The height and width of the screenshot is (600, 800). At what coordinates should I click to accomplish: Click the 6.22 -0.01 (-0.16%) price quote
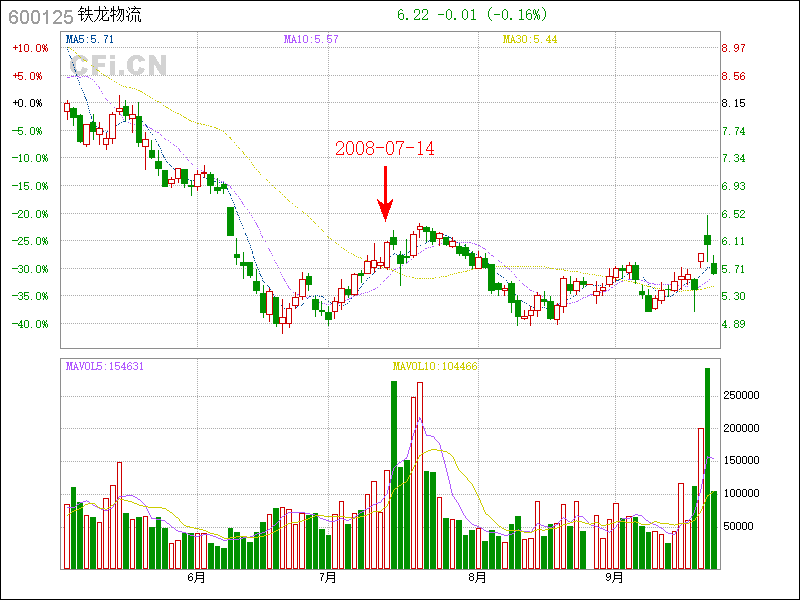[472, 15]
